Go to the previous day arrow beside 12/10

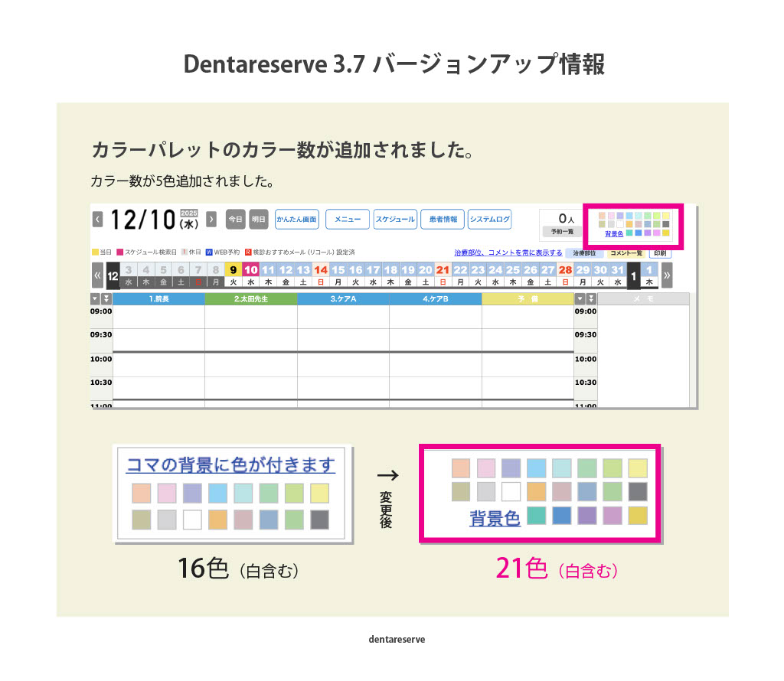point(98,220)
